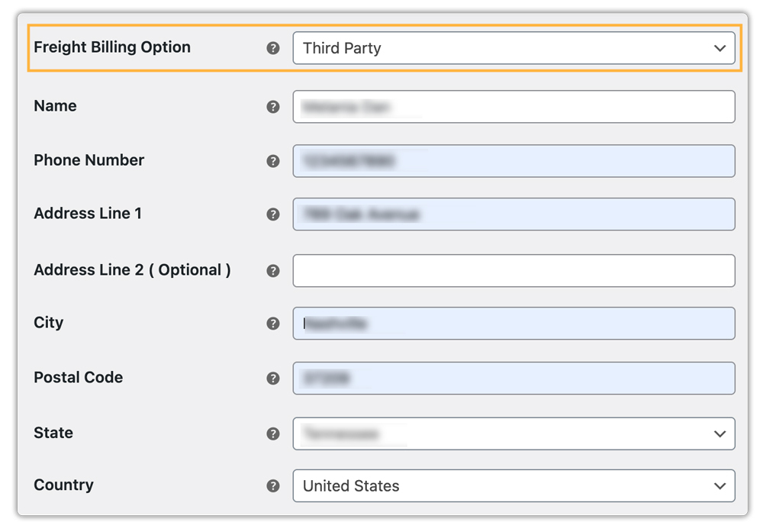Expand the State selection dropdown
Viewport: 763px width, 532px height.
pyautogui.click(x=514, y=434)
